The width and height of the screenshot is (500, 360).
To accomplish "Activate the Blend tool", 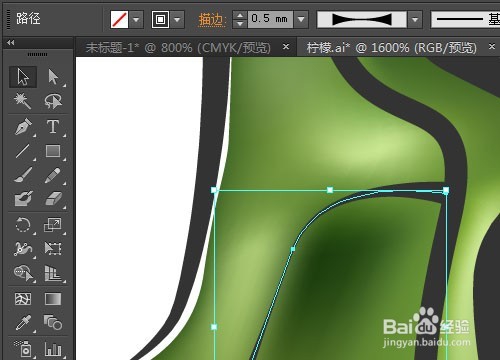I will pos(53,323).
